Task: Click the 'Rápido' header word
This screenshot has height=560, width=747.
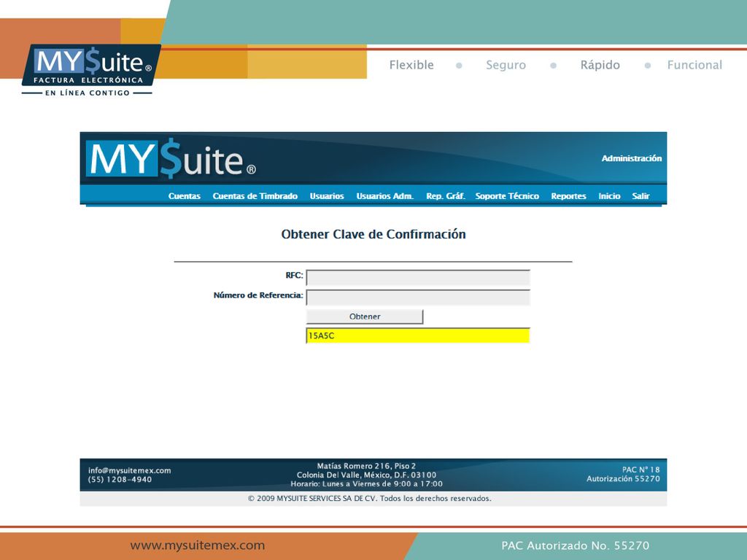Action: point(600,65)
